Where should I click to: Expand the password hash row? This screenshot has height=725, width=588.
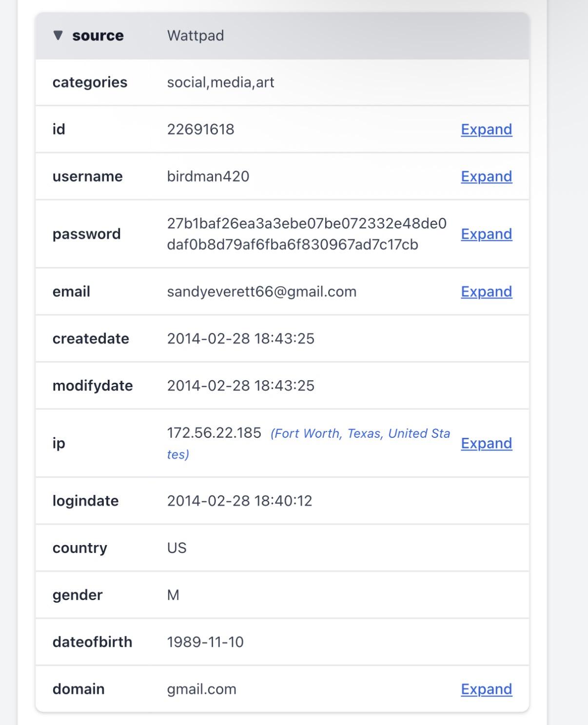[486, 234]
